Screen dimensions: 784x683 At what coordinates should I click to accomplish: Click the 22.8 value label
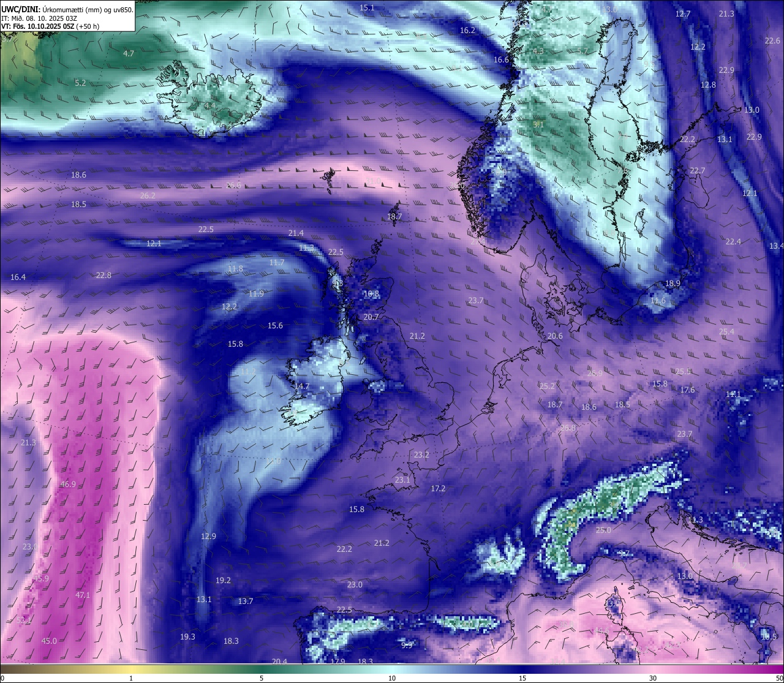tap(104, 275)
